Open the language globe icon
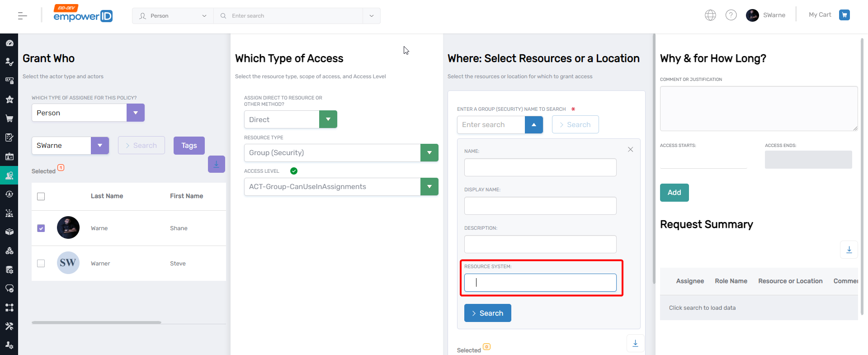The width and height of the screenshot is (868, 355). [x=710, y=15]
